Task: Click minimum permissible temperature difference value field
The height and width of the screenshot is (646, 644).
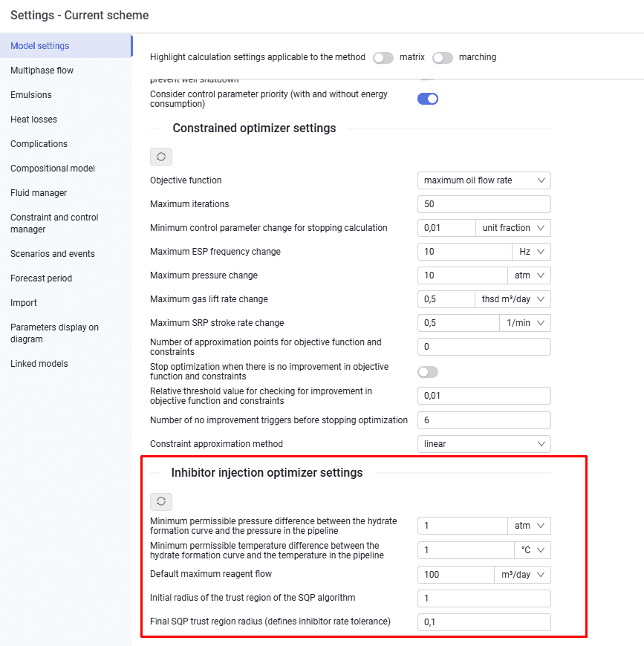Action: click(x=466, y=550)
